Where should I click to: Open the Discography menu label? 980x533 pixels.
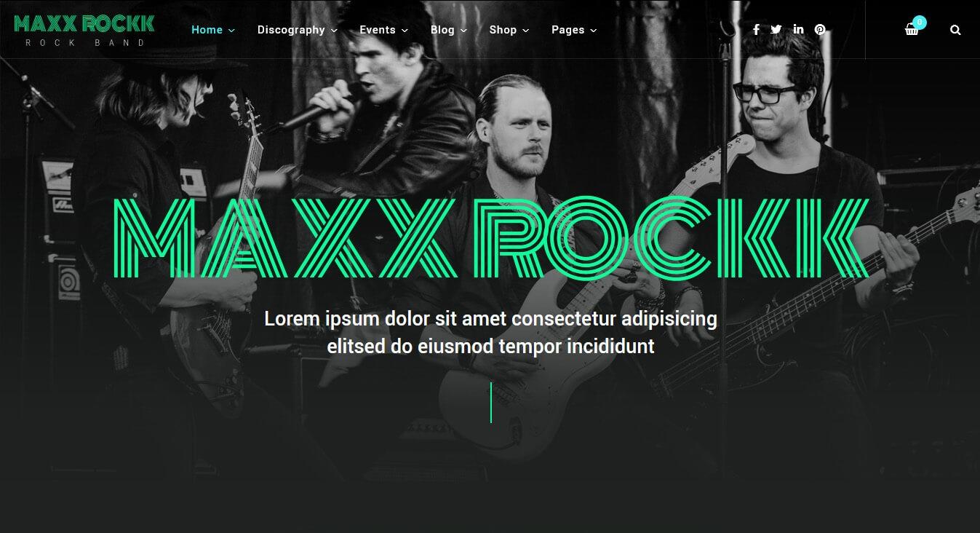click(291, 30)
